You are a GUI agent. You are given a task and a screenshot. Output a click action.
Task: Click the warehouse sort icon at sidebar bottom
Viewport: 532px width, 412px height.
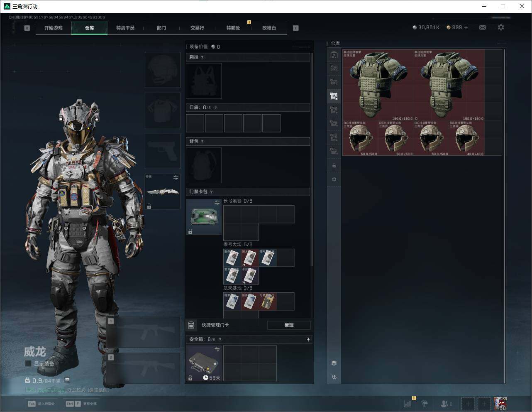[334, 377]
